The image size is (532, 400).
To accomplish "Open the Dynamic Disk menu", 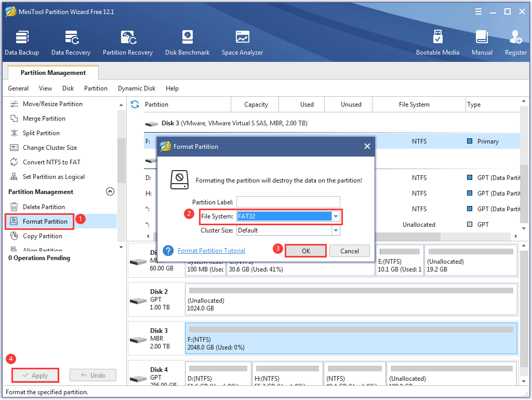I will (137, 88).
